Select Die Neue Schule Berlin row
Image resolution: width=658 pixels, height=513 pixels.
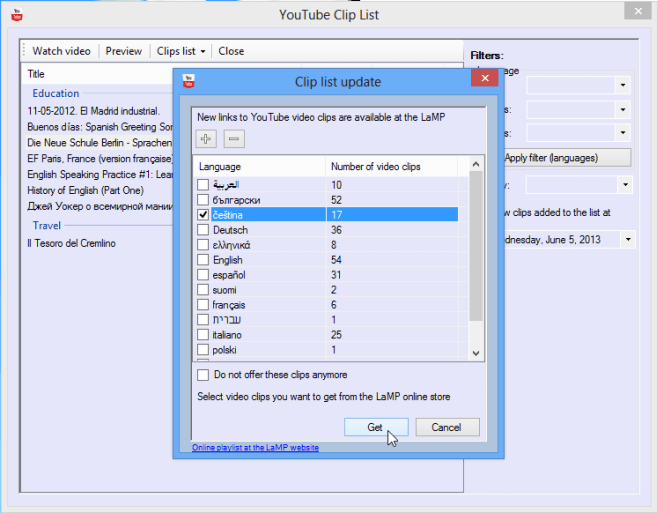coord(97,143)
